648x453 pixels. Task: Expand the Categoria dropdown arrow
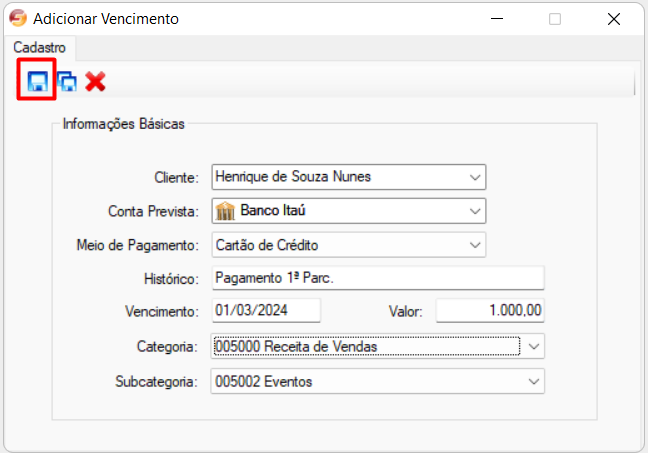click(534, 346)
